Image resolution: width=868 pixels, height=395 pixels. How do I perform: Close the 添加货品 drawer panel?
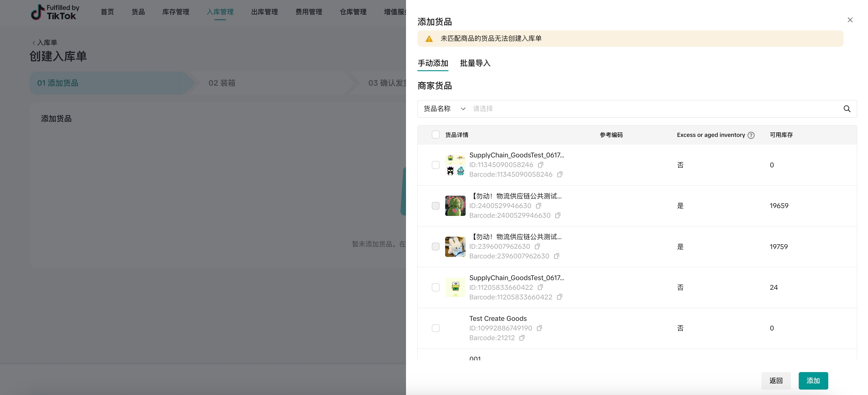click(x=850, y=20)
